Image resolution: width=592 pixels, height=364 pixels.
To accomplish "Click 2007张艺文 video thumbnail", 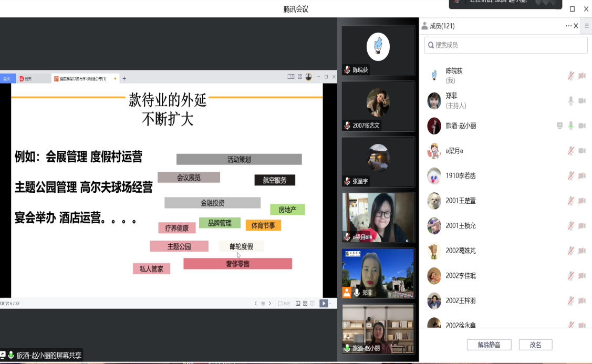I will (x=378, y=107).
